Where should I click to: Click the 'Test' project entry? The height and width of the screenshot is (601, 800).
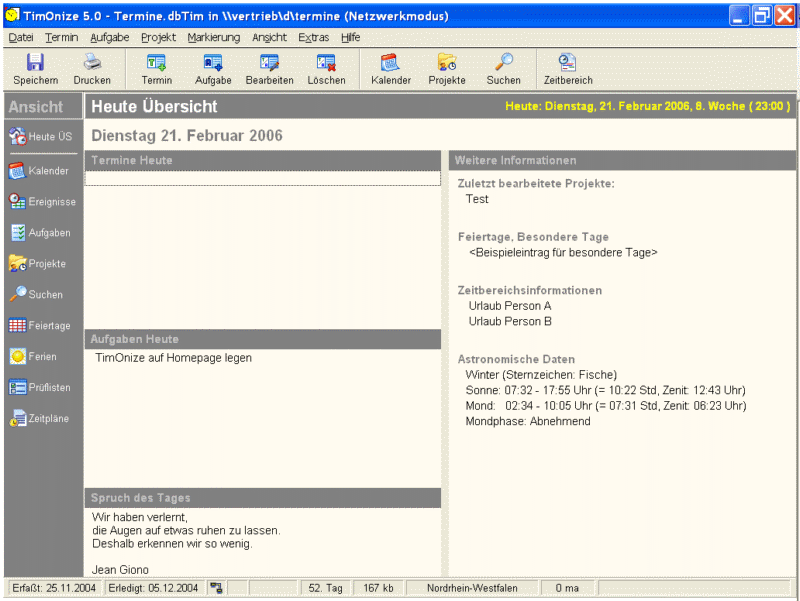[x=477, y=199]
